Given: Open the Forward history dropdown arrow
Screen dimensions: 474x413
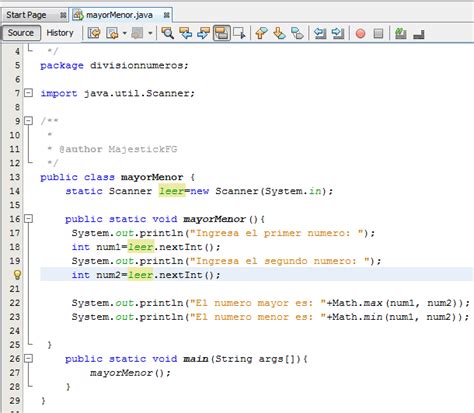Looking at the screenshot, I should (150, 33).
